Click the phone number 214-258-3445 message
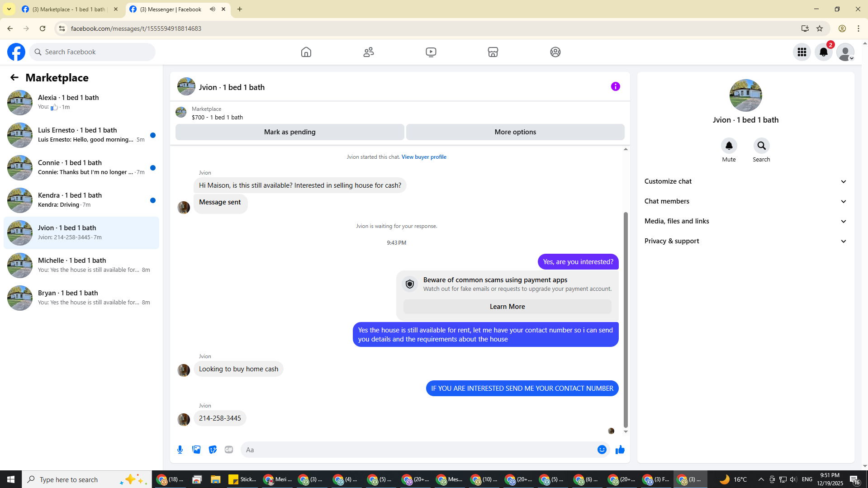This screenshot has width=868, height=488. (220, 418)
